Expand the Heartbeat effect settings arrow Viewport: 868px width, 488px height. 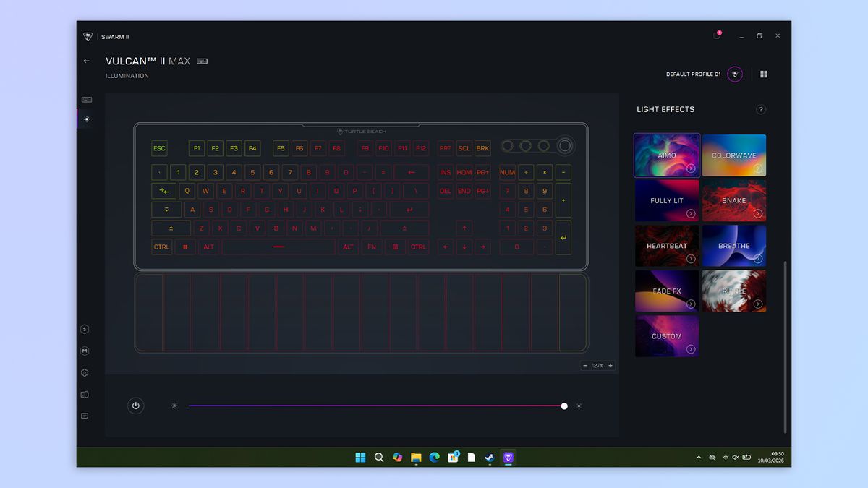tap(691, 259)
